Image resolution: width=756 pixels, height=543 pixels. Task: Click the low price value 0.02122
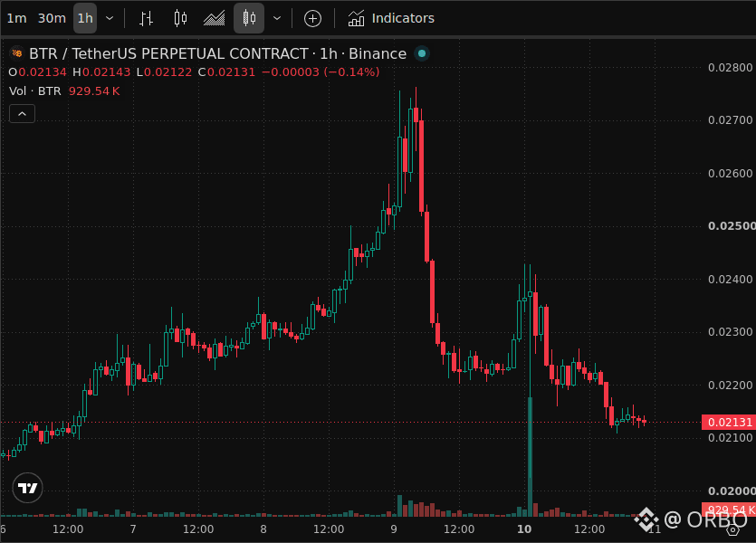click(167, 72)
